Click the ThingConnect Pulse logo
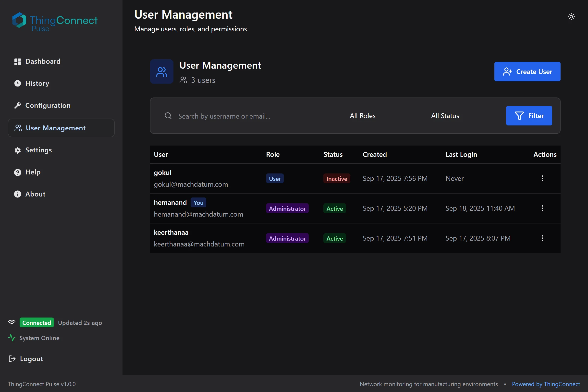The width and height of the screenshot is (588, 392). [54, 22]
